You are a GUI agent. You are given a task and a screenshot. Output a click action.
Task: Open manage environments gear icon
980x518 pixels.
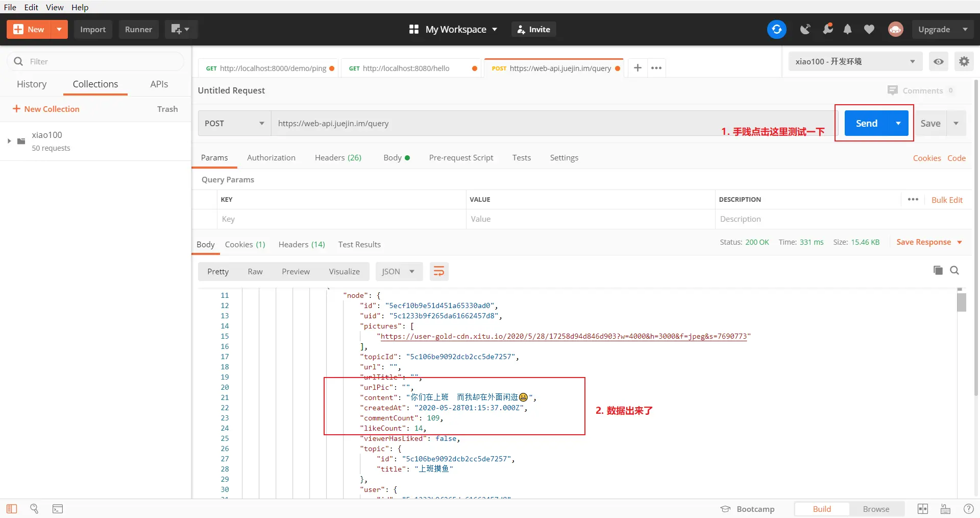click(x=964, y=61)
